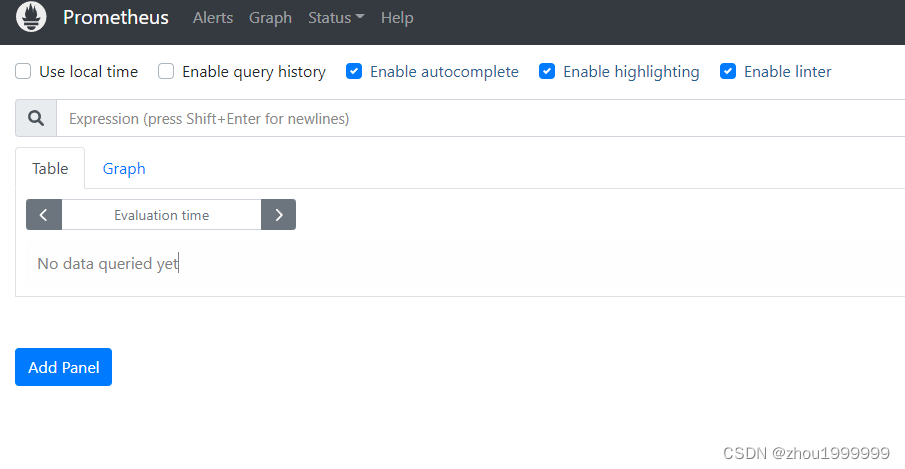Open the Status dropdown menu
Image resolution: width=905 pixels, height=469 pixels.
coord(336,18)
